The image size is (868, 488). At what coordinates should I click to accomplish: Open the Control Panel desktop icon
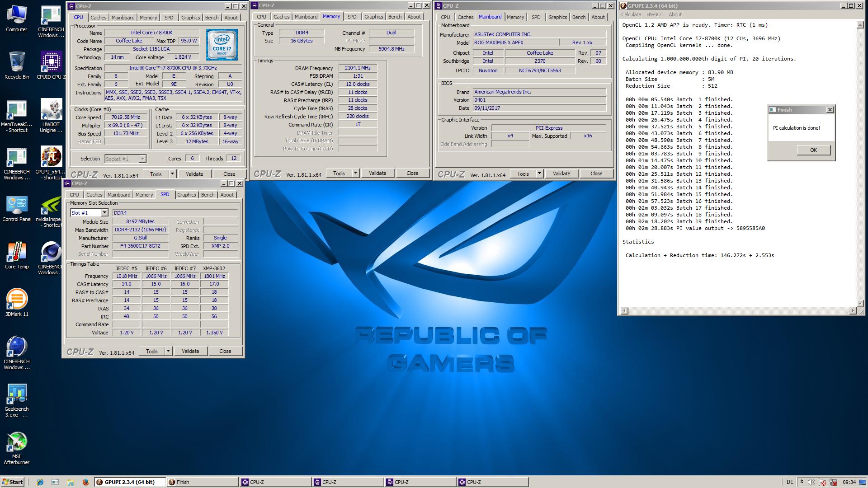[17, 209]
